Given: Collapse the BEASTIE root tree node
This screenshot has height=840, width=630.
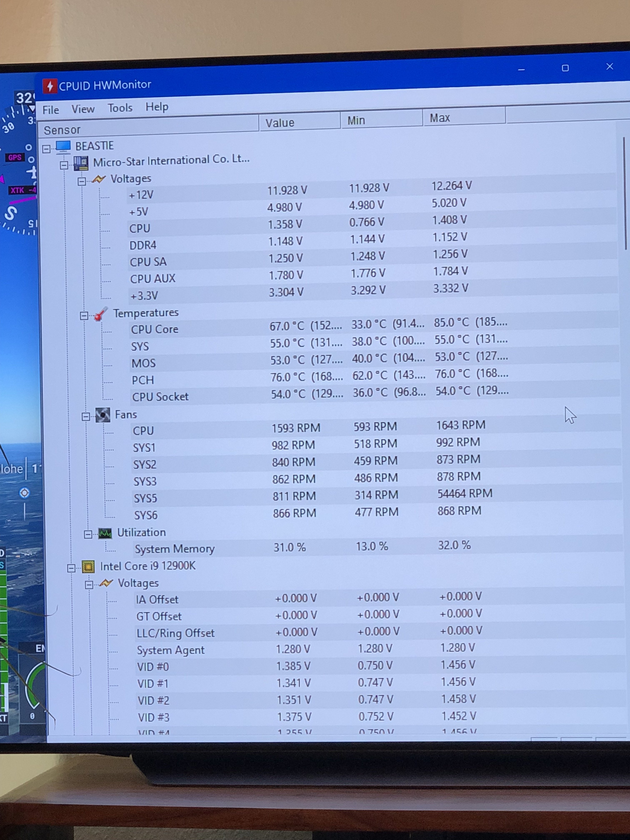Looking at the screenshot, I should (46, 149).
